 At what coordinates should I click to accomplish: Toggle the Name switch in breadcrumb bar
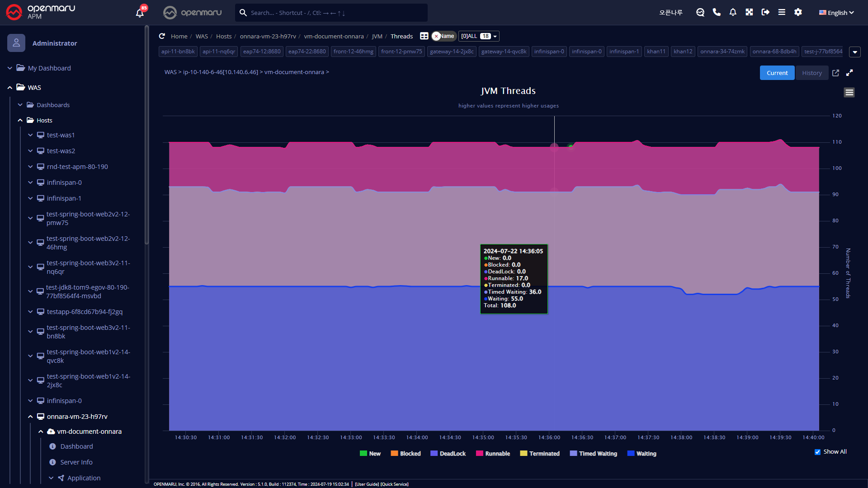click(443, 36)
